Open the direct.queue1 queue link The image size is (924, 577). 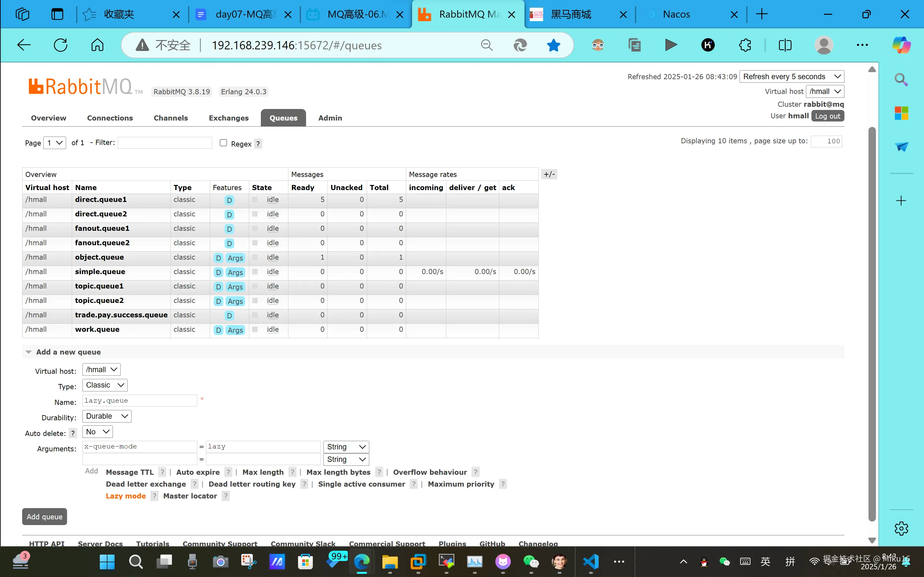(101, 200)
